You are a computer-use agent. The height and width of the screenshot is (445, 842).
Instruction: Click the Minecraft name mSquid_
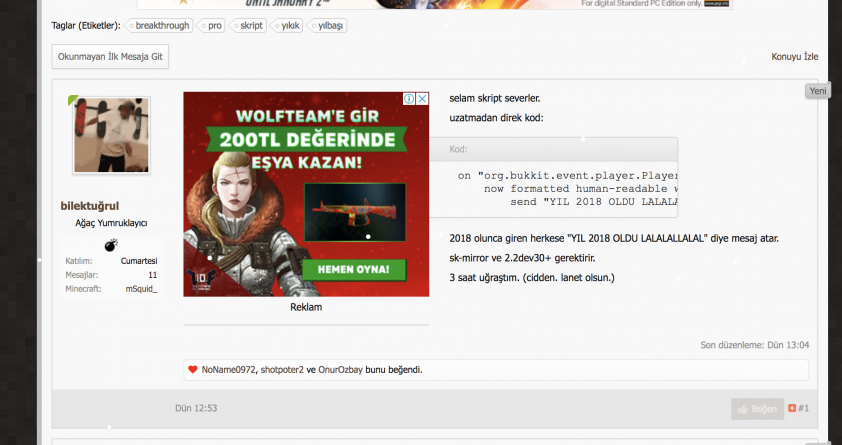tap(141, 289)
